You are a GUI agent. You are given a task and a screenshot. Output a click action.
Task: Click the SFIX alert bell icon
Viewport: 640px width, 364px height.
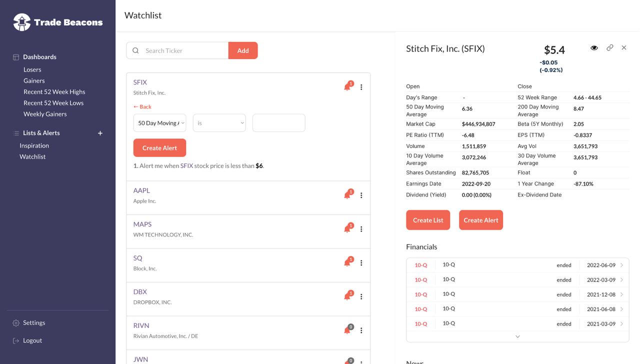pos(347,87)
